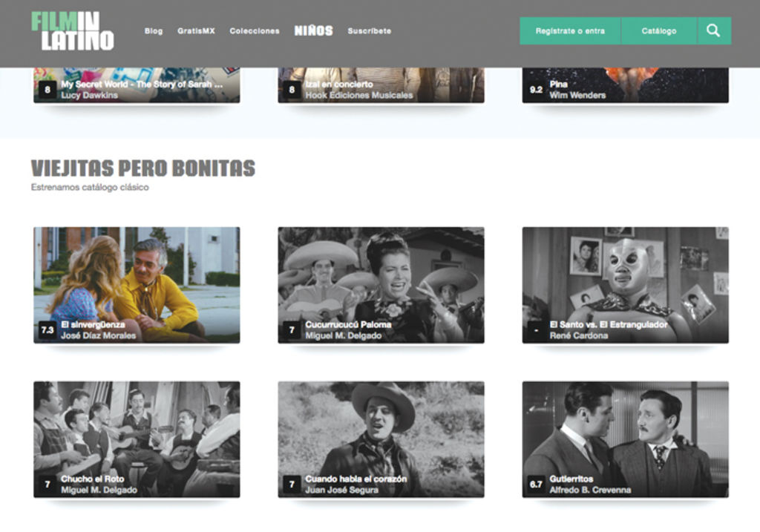Image resolution: width=760 pixels, height=532 pixels.
Task: Click the dash rating badge on El Santo
Action: (536, 330)
